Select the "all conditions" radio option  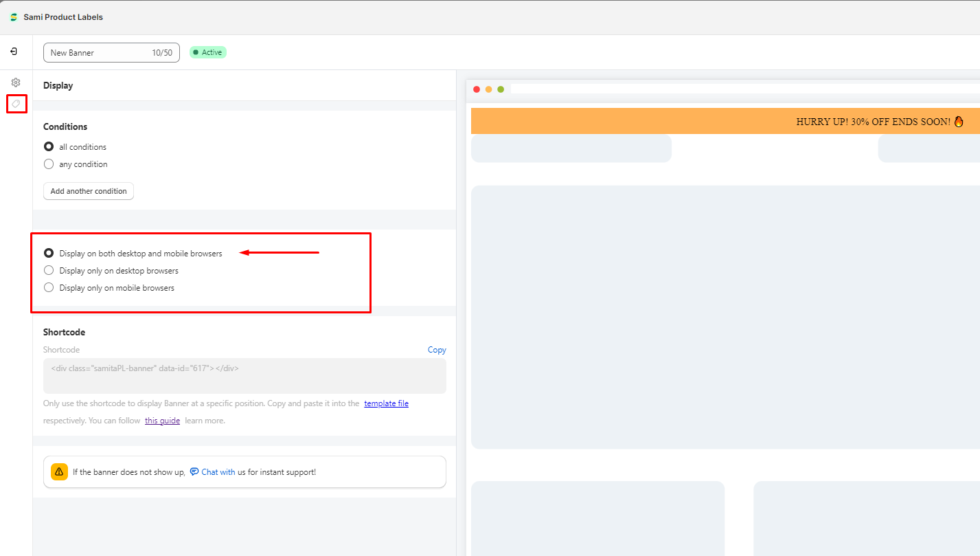49,147
